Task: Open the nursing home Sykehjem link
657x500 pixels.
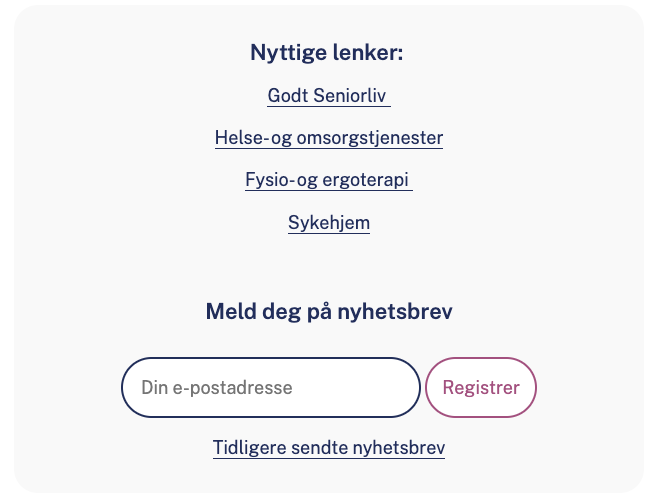Action: (x=328, y=223)
